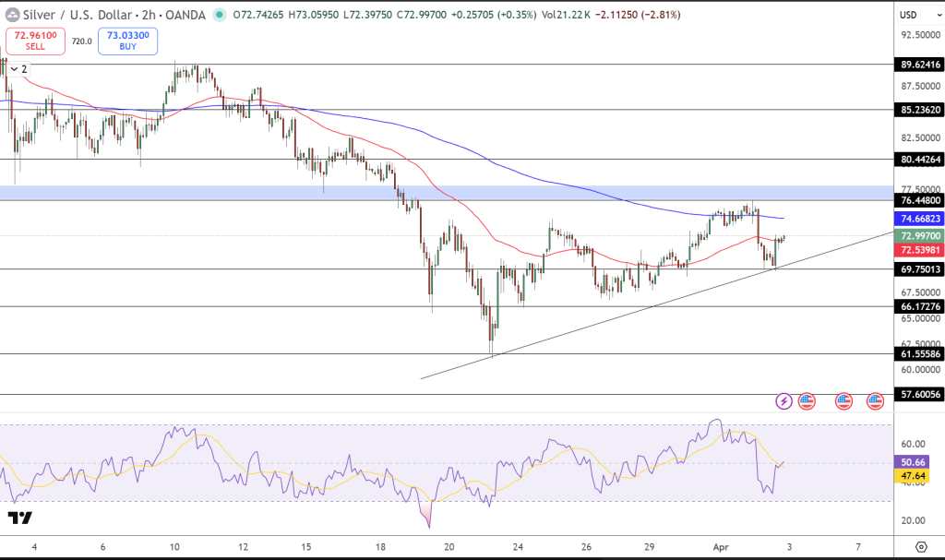
Task: Click the rightmost US flag economic event icon
Action: (875, 400)
